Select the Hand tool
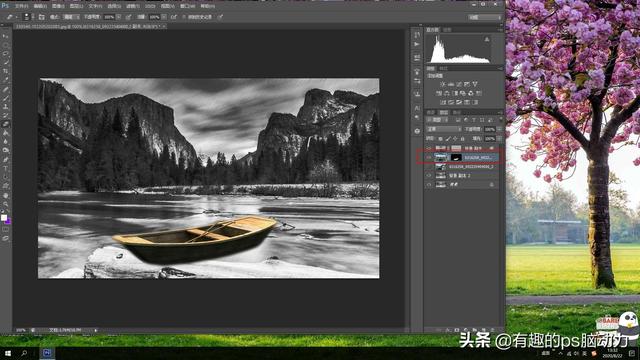The width and height of the screenshot is (640, 360). (5, 195)
